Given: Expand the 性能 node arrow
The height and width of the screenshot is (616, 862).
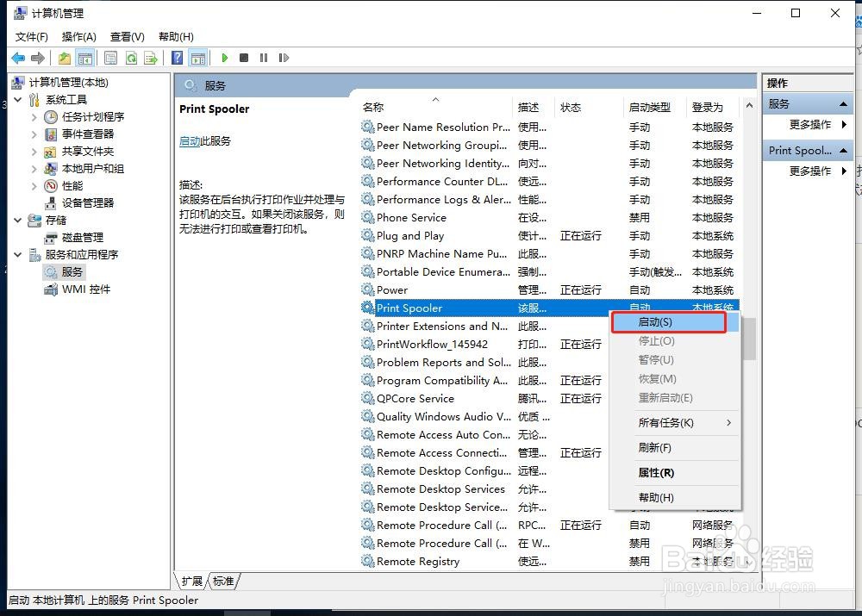Looking at the screenshot, I should click(x=34, y=186).
